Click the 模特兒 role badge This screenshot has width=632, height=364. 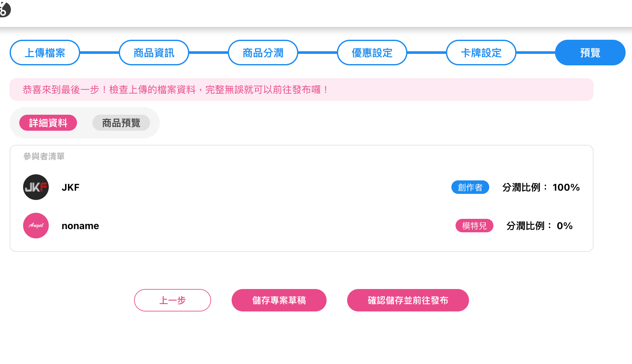pyautogui.click(x=474, y=226)
